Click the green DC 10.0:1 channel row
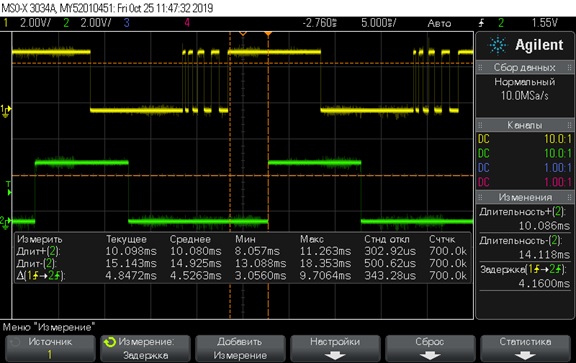The height and width of the screenshot is (363, 576). tap(525, 153)
